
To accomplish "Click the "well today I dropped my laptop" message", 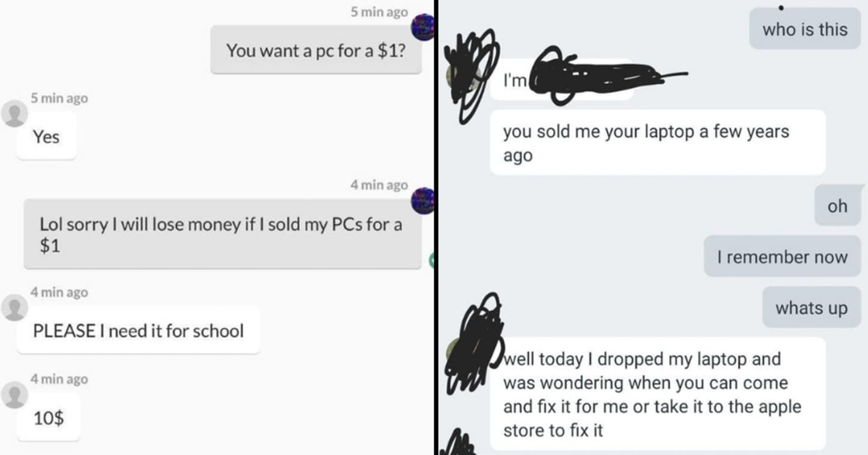I will (658, 394).
